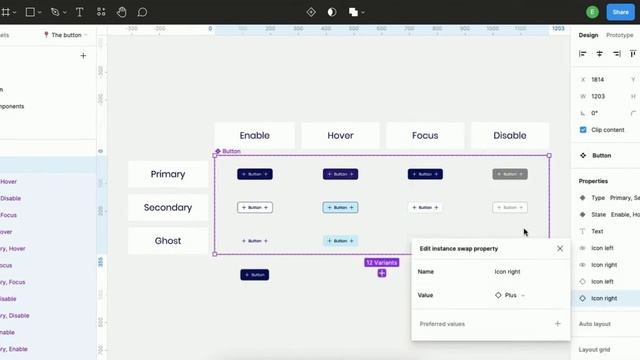Viewport: 640px width, 360px height.
Task: Select the State variant property row
Action: (609, 215)
